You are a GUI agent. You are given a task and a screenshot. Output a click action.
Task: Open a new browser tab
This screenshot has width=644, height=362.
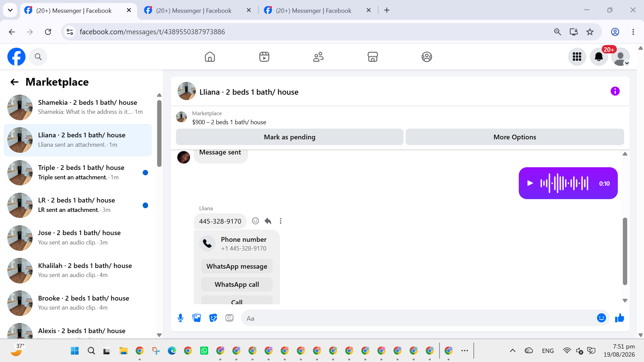tap(387, 10)
